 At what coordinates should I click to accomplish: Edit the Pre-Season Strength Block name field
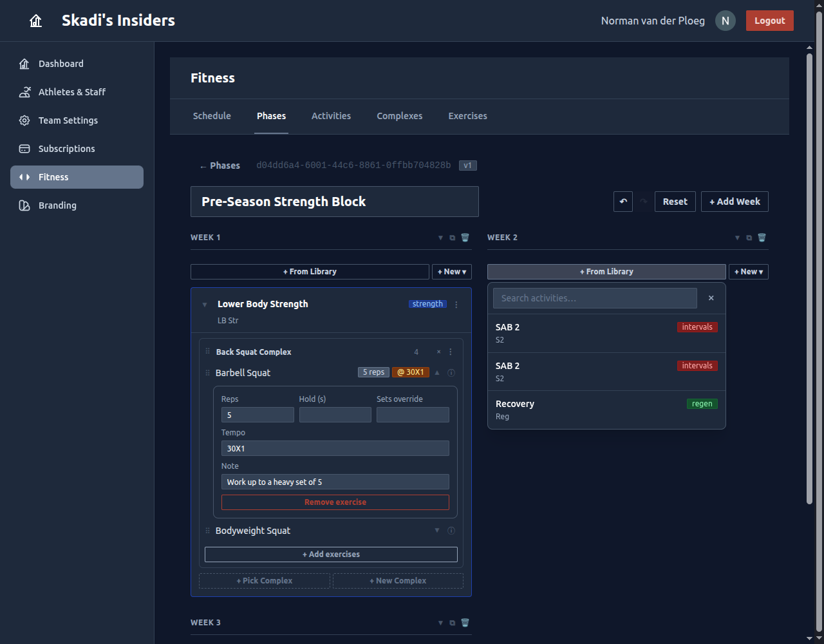pyautogui.click(x=335, y=202)
